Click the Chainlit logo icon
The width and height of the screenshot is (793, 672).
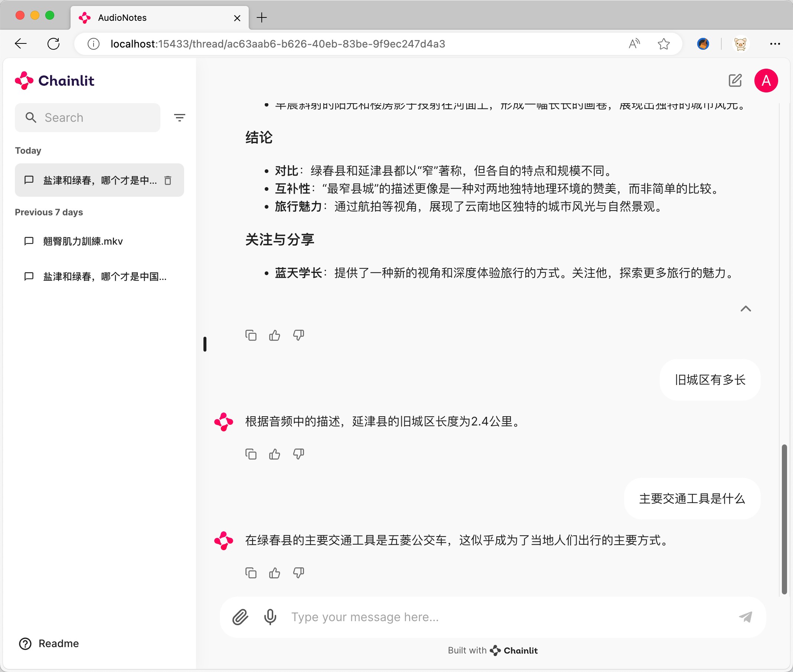[24, 81]
